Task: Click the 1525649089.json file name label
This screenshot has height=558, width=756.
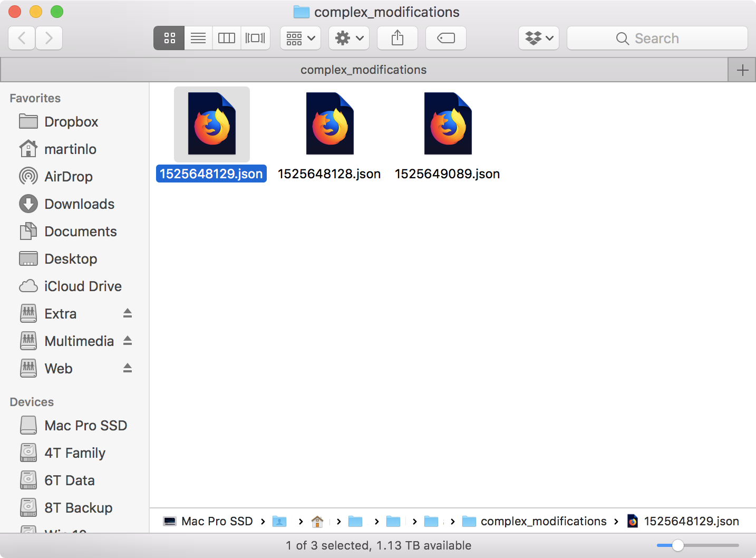Action: [x=448, y=174]
